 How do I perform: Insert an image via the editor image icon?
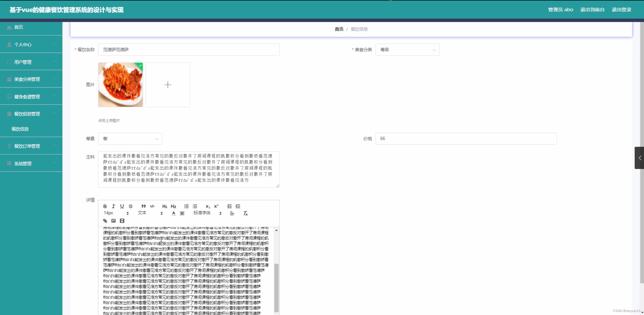(x=113, y=221)
